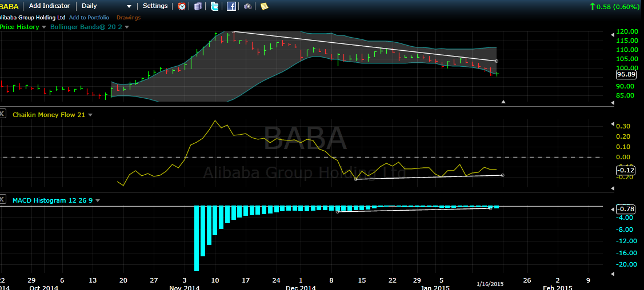Click the Oct 2014 month label

(43, 288)
